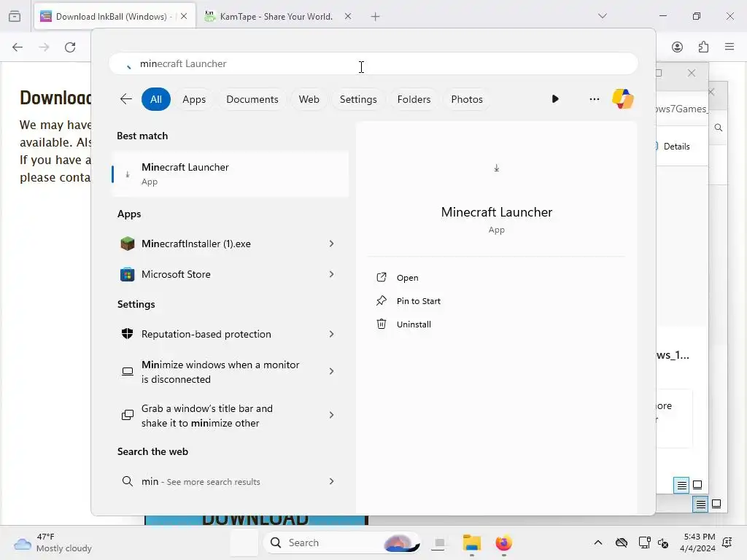Expand the MinecraftInstaller (1).exe result chevron
Image resolution: width=747 pixels, height=560 pixels.
[x=332, y=244]
